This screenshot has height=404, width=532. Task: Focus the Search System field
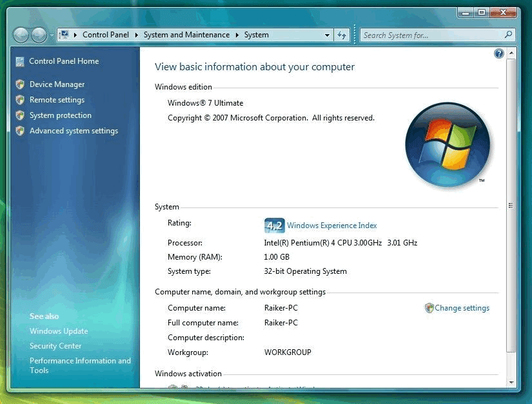coord(438,35)
